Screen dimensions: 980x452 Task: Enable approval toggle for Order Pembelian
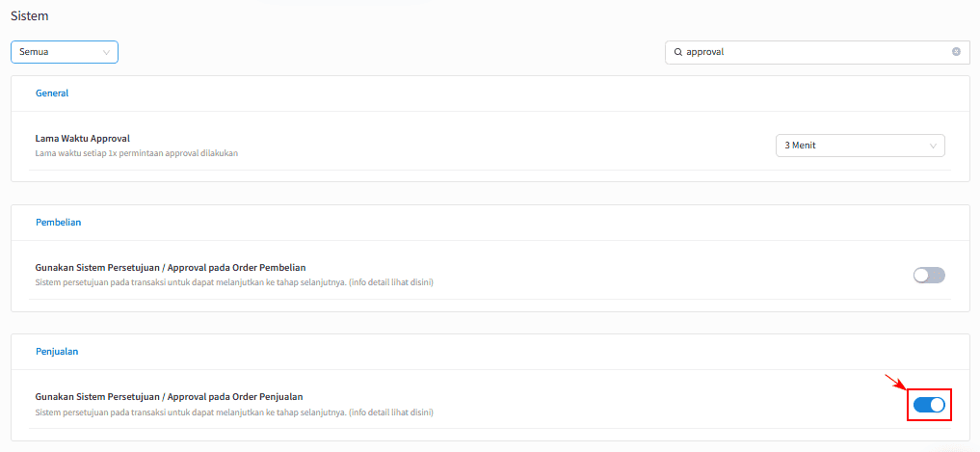pyautogui.click(x=929, y=275)
